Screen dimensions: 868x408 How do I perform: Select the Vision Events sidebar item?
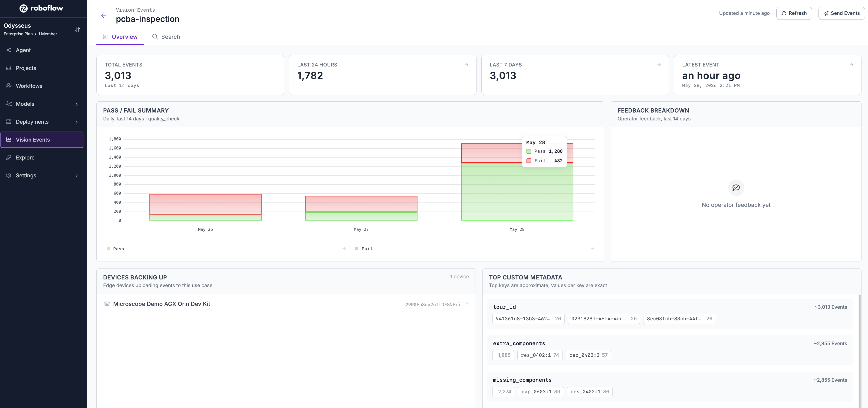(x=42, y=139)
